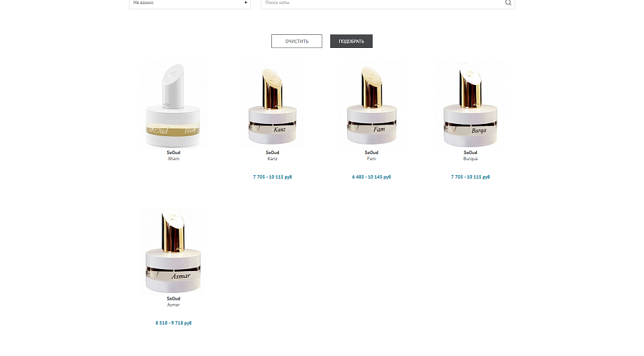Open the Ilham white bottle image
The width and height of the screenshot is (644, 356).
point(173,105)
